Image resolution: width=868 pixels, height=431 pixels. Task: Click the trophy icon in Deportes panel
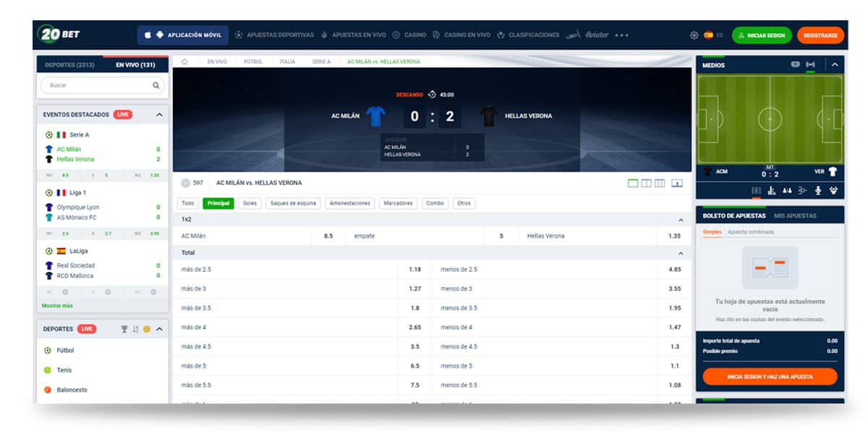[124, 329]
